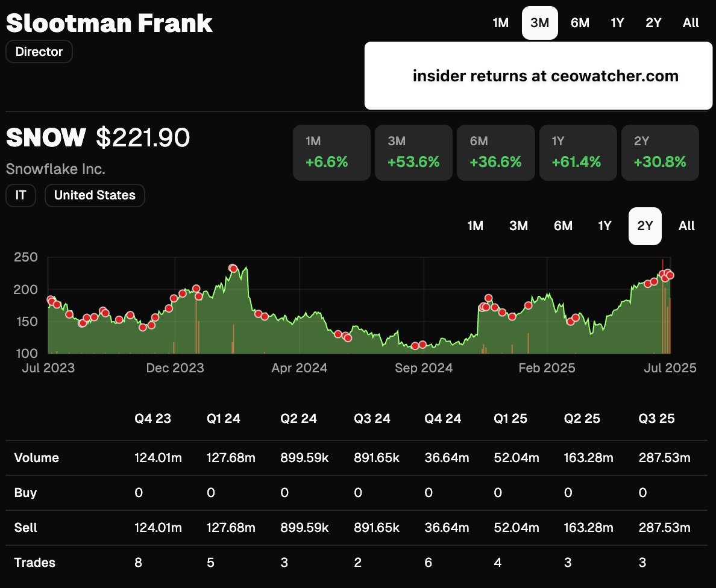716x588 pixels.
Task: Open the 6M +36.6% return card
Action: pyautogui.click(x=496, y=152)
